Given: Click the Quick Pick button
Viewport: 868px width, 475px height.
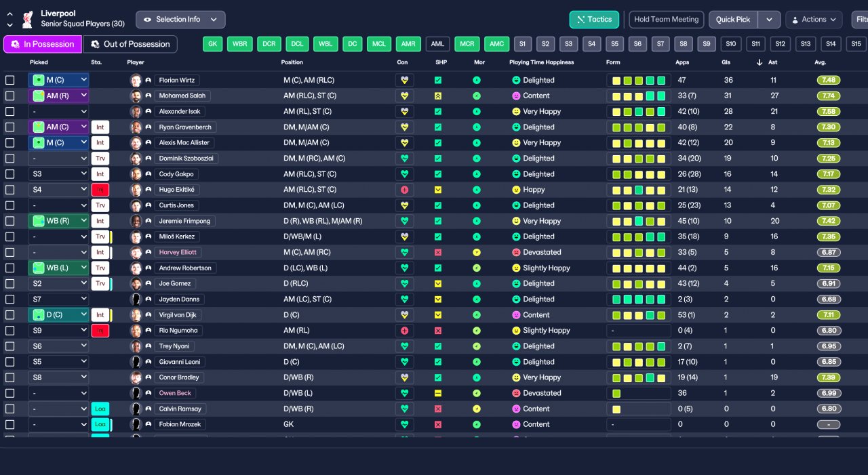Looking at the screenshot, I should pyautogui.click(x=733, y=20).
